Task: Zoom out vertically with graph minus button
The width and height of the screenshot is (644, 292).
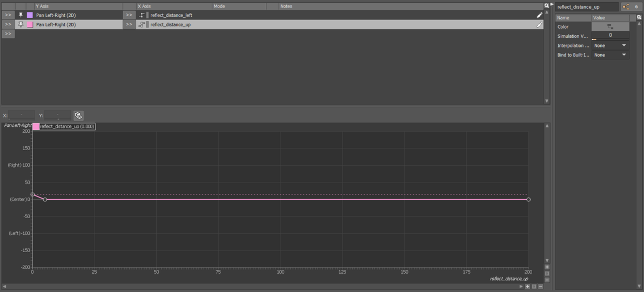Action: coord(547,280)
